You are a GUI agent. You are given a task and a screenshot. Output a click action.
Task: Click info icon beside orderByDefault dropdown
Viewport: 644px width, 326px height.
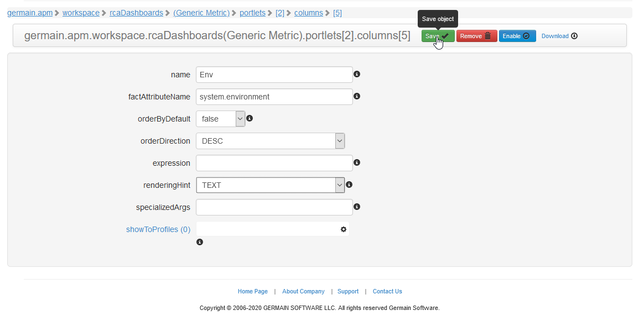click(x=250, y=118)
